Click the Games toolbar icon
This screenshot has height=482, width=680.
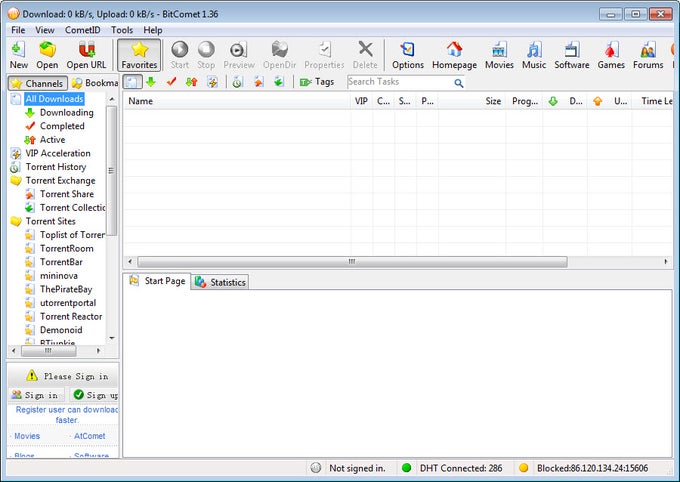611,55
